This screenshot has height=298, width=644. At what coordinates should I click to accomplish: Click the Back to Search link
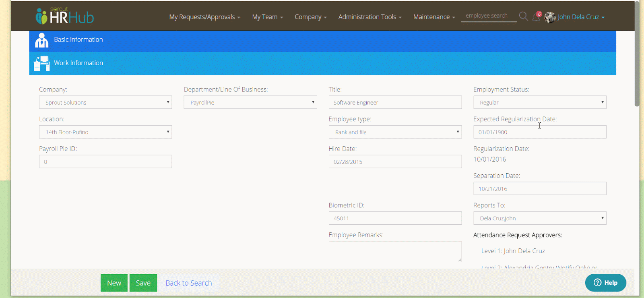(189, 283)
